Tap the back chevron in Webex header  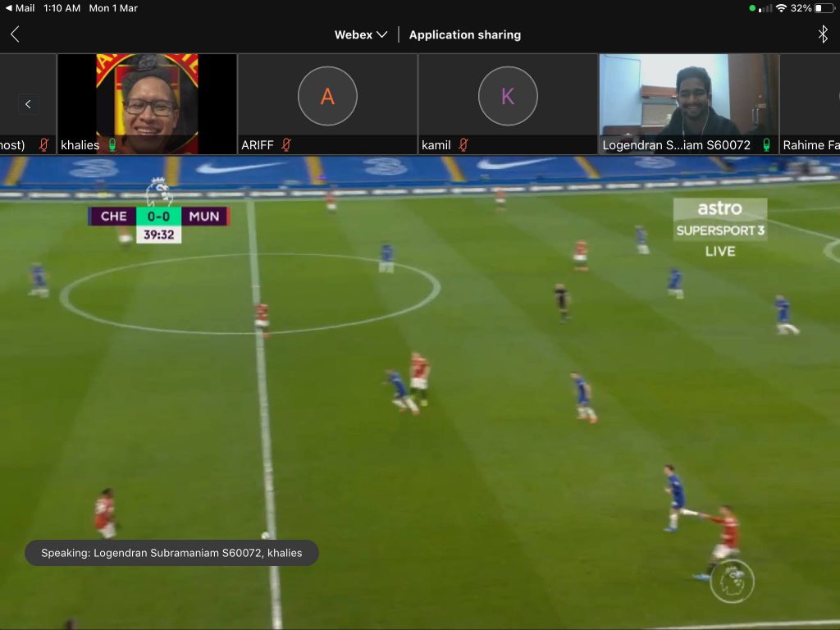(x=14, y=34)
